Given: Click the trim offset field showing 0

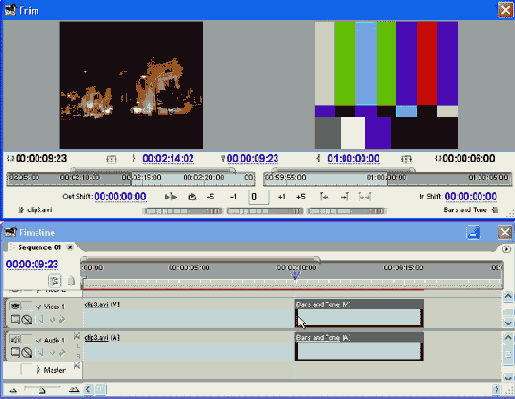Looking at the screenshot, I should [x=258, y=197].
